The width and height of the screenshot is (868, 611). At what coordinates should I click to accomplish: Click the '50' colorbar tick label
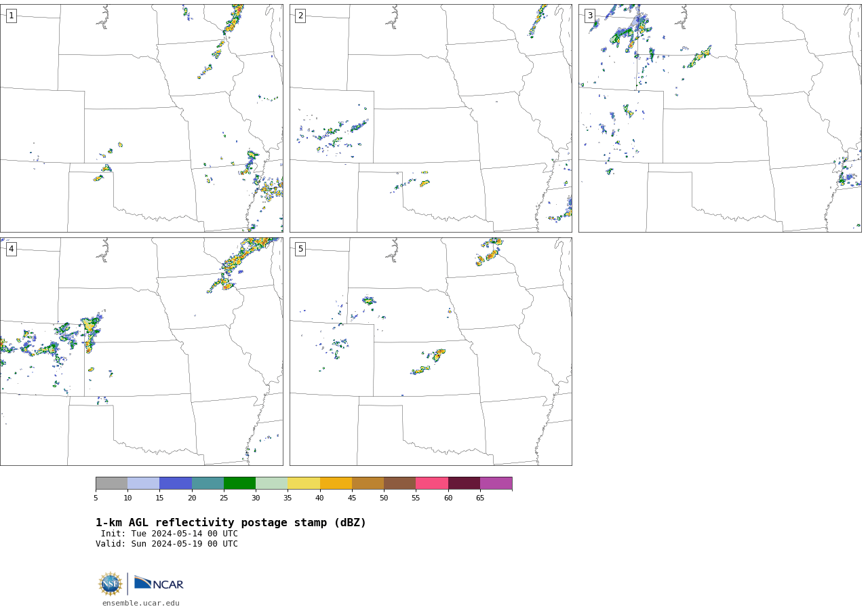(384, 498)
